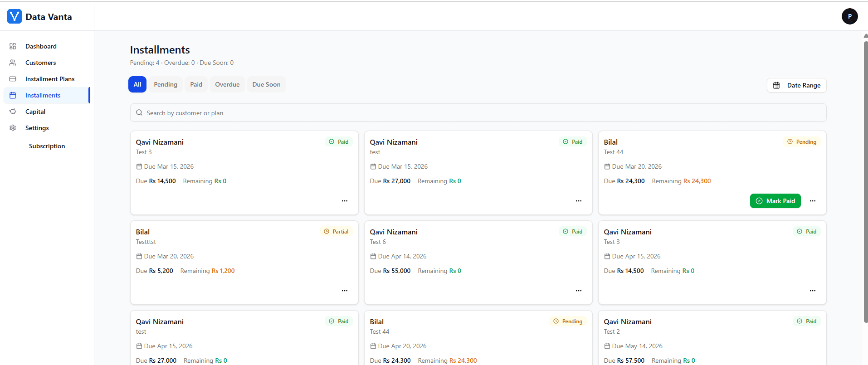
Task: Click the Installment Plans card icon
Action: click(13, 79)
